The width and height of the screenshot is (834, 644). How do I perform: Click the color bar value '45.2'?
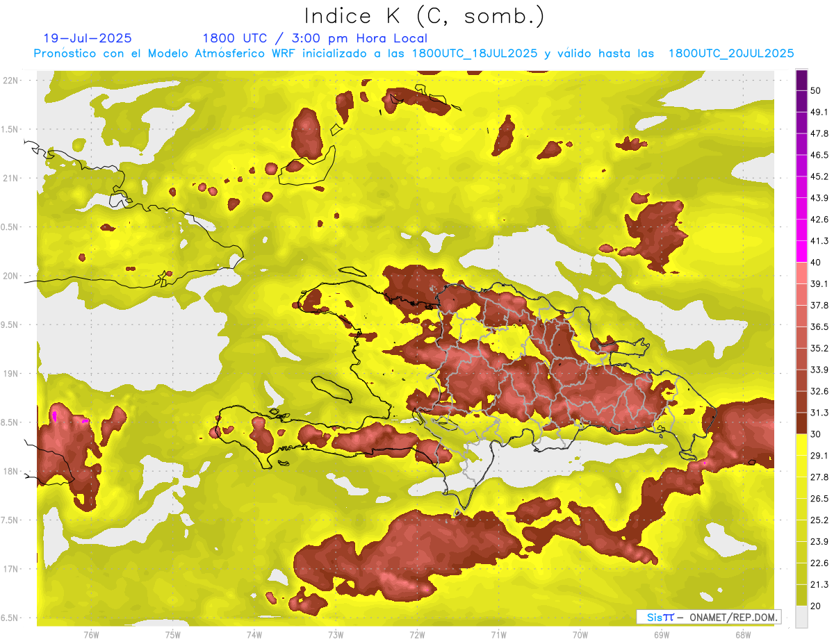coord(819,176)
